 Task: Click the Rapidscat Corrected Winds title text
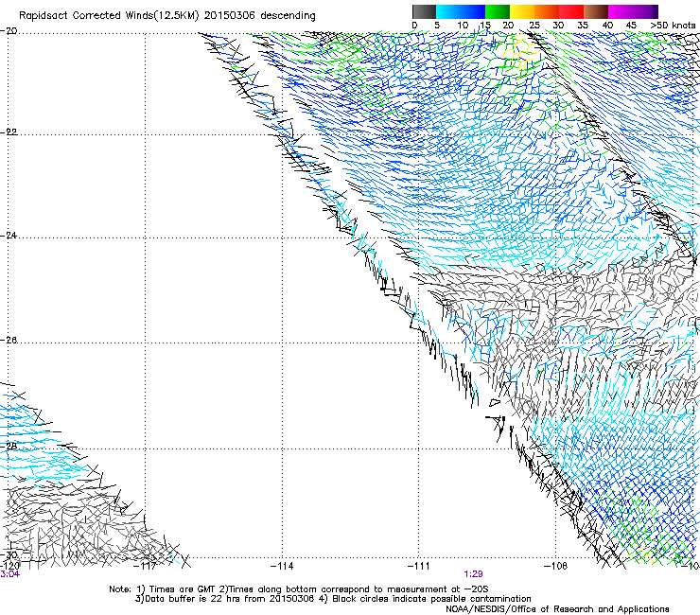pyautogui.click(x=167, y=16)
